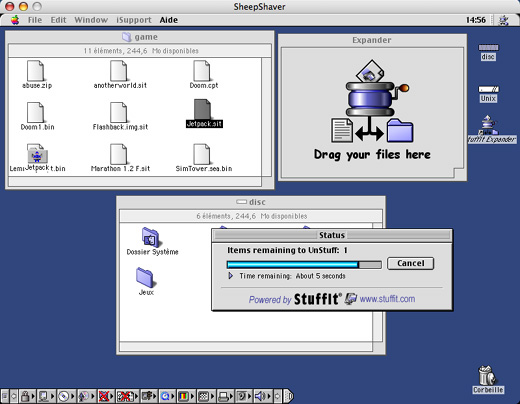Select the Doom.cpt file icon
The image size is (520, 404).
tap(202, 71)
